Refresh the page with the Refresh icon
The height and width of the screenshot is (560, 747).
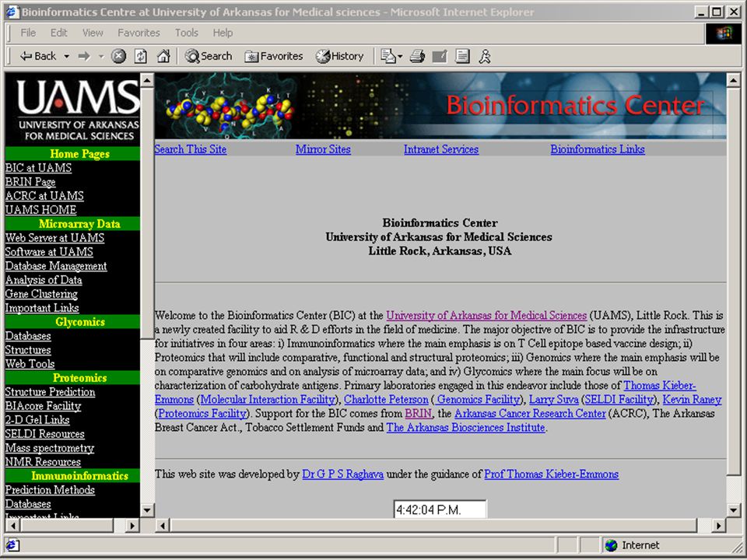pos(141,56)
